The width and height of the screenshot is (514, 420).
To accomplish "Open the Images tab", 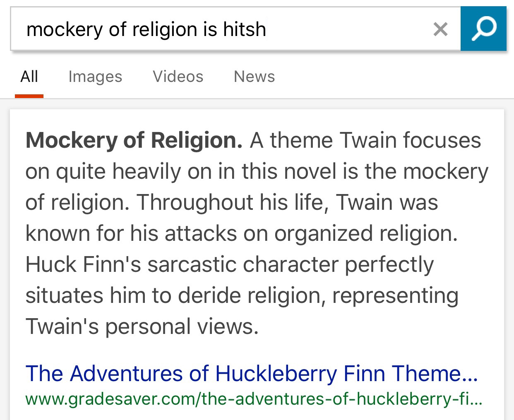I will (x=95, y=77).
